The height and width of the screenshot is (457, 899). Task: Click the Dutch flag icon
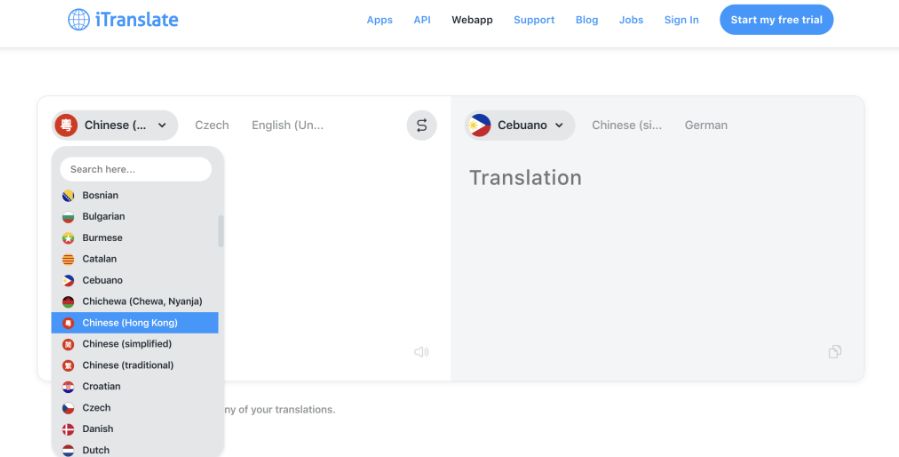click(x=68, y=450)
